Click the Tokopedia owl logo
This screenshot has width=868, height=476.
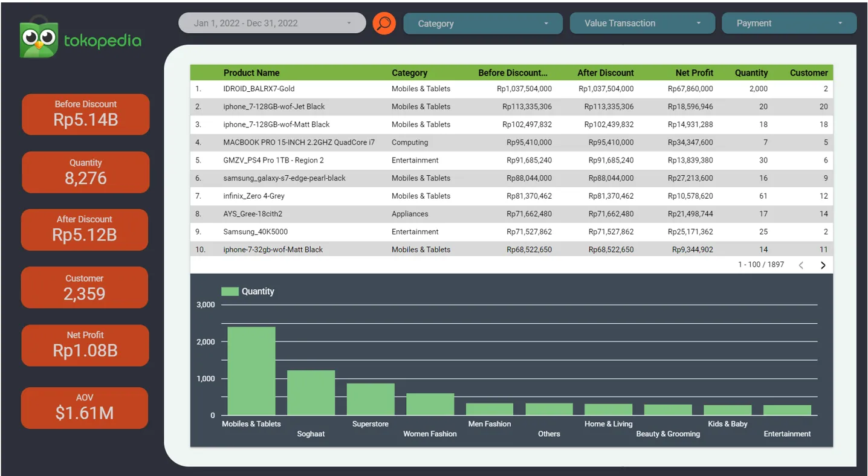point(39,39)
